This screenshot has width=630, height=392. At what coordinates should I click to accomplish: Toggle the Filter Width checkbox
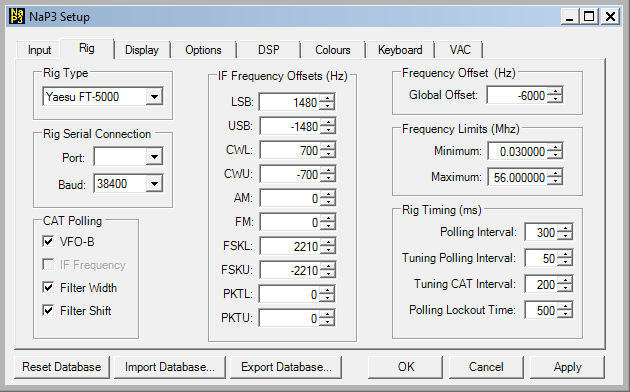click(48, 288)
